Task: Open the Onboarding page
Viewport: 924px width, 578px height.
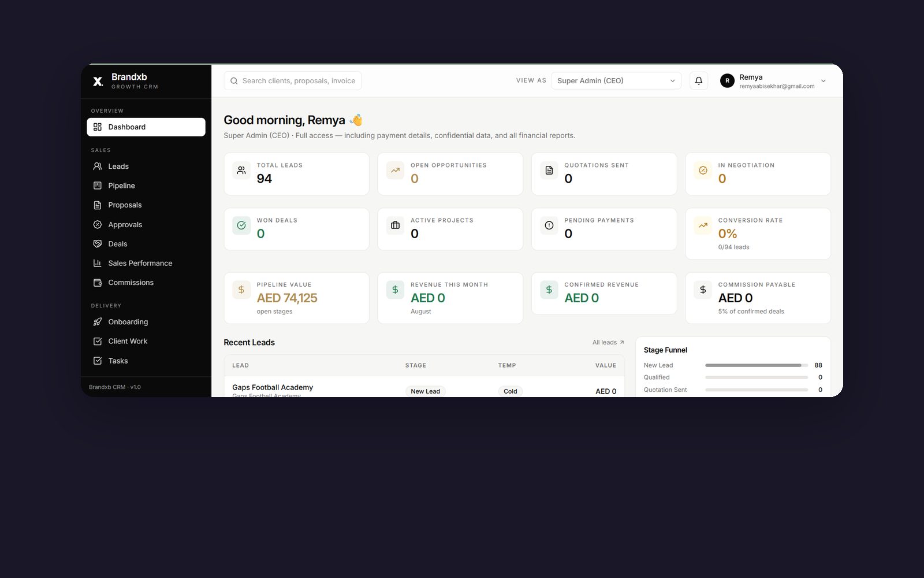Action: tap(146, 322)
